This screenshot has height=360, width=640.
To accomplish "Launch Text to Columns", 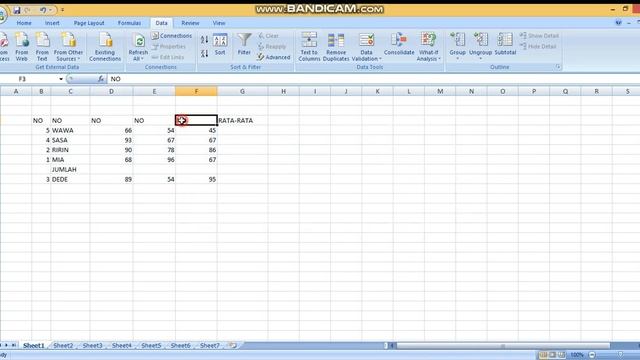I will (x=309, y=47).
